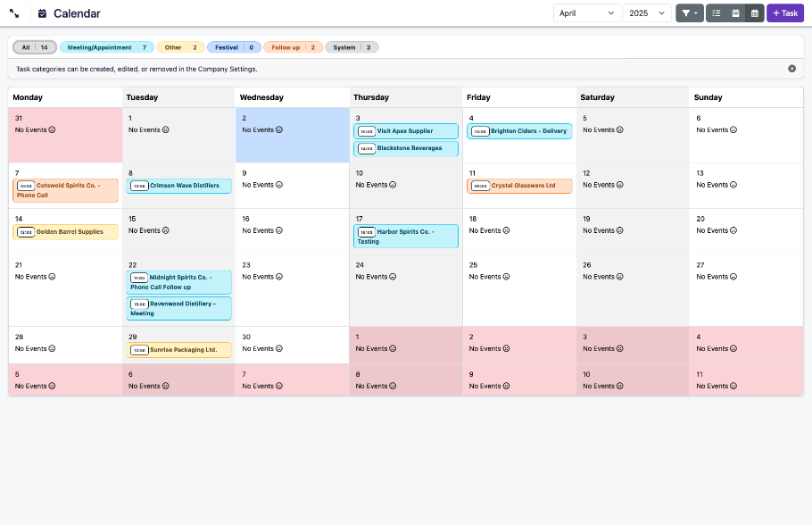Switch to the task list view icon
812x525 pixels.
pyautogui.click(x=717, y=13)
